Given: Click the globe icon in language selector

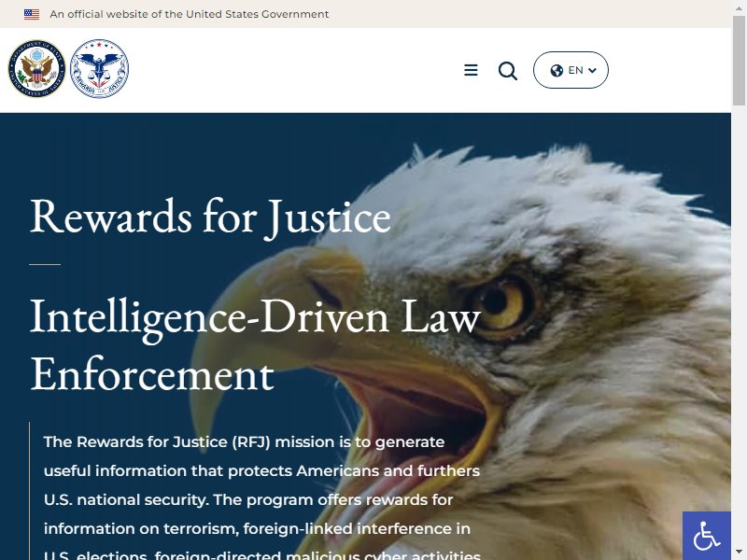Looking at the screenshot, I should click(557, 71).
